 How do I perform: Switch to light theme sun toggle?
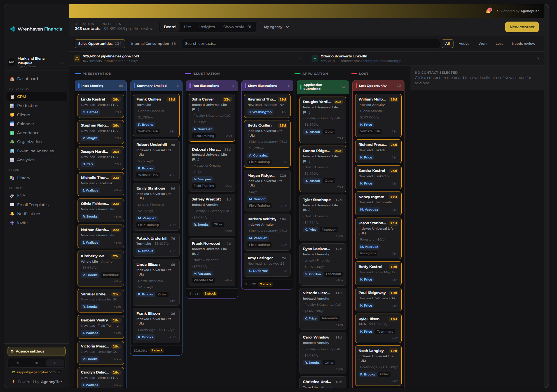pyautogui.click(x=18, y=363)
